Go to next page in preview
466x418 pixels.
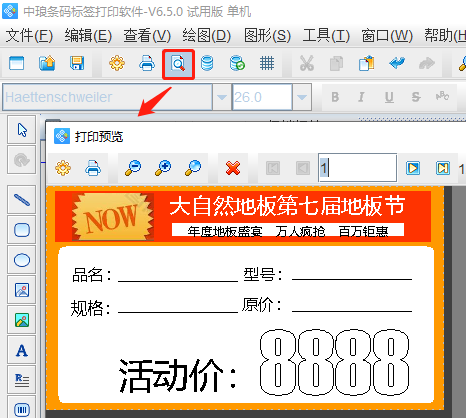(x=413, y=168)
